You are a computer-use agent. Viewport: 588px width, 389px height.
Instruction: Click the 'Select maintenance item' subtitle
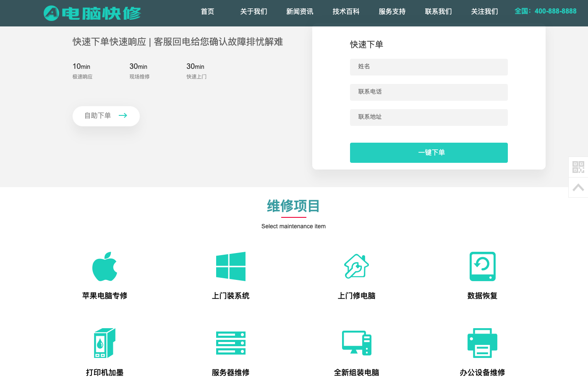(293, 226)
